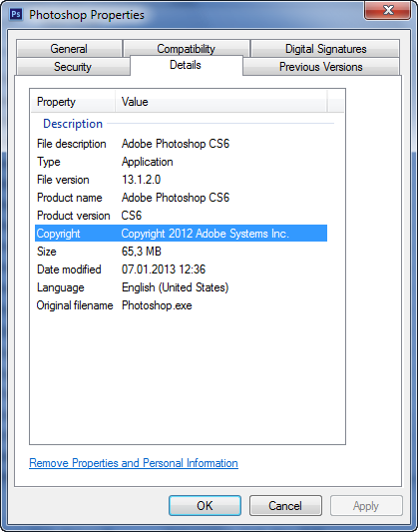
Task: Select the File version row
Action: point(181,180)
